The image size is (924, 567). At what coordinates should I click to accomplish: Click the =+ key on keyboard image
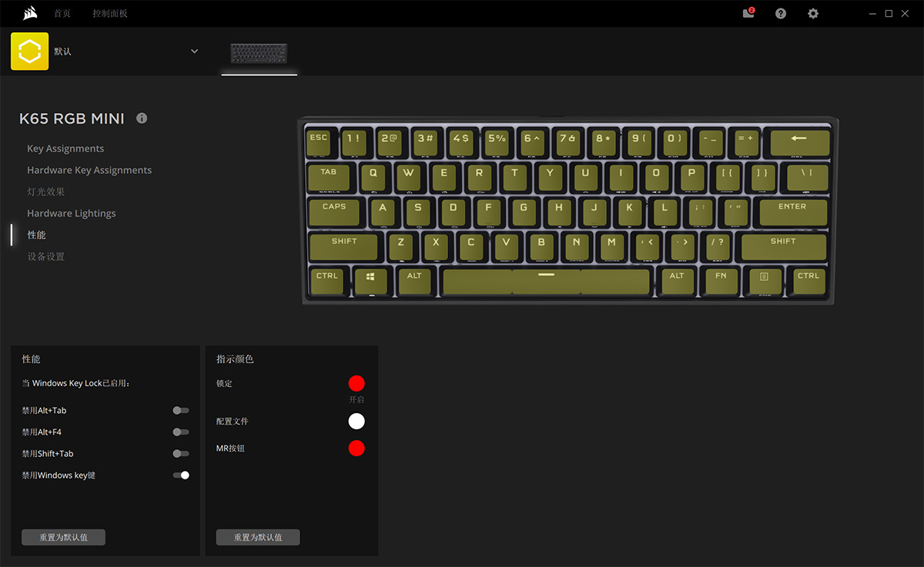pyautogui.click(x=745, y=142)
